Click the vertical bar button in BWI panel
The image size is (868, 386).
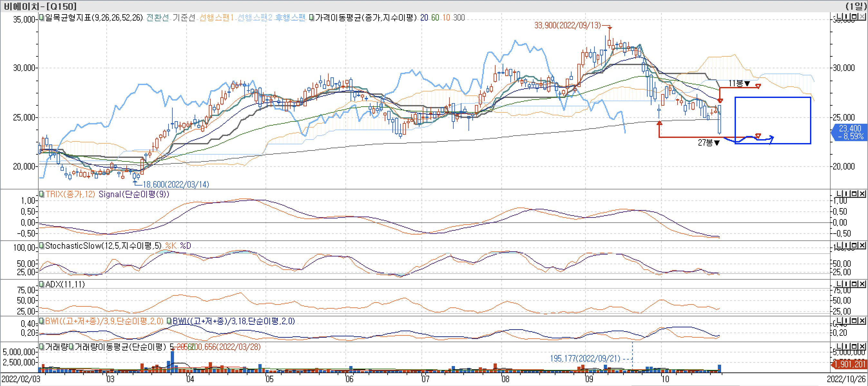click(x=846, y=321)
